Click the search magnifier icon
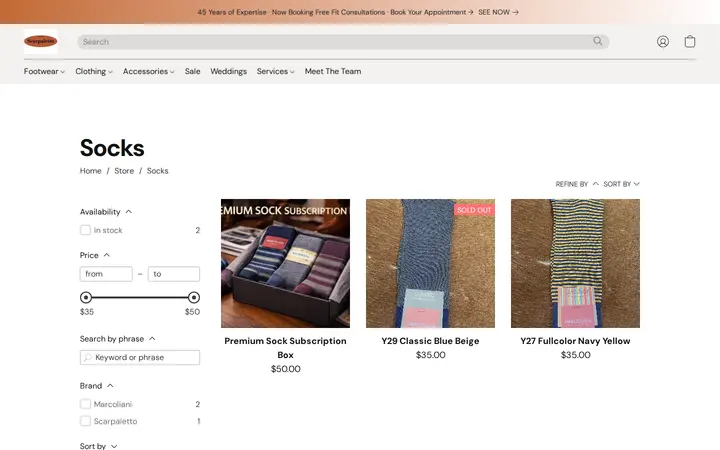 click(x=597, y=41)
